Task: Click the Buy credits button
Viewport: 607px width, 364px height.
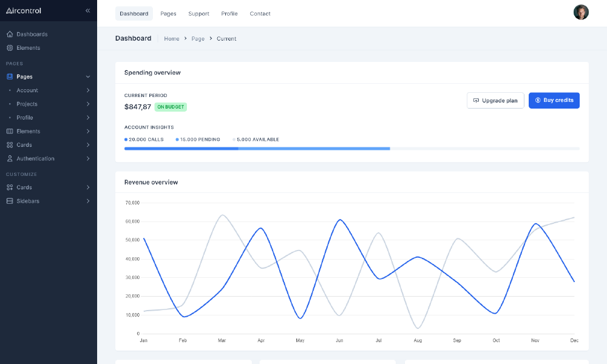Action: click(554, 100)
